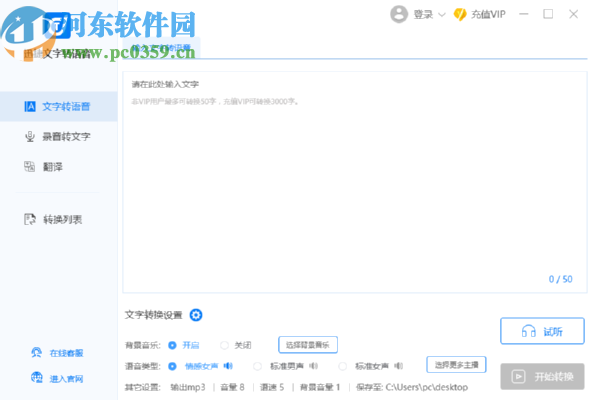Switch to 录音转文字 in sidebar
This screenshot has width=593, height=400.
[59, 136]
